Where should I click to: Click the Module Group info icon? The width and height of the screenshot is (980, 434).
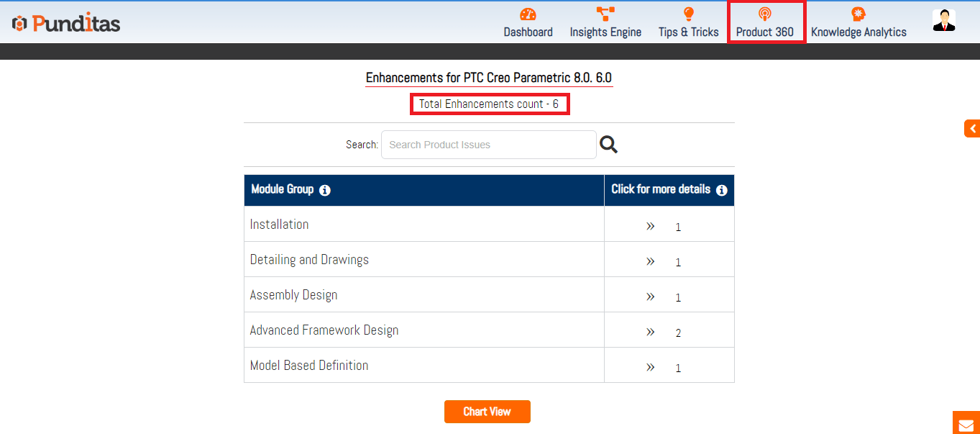pyautogui.click(x=325, y=191)
